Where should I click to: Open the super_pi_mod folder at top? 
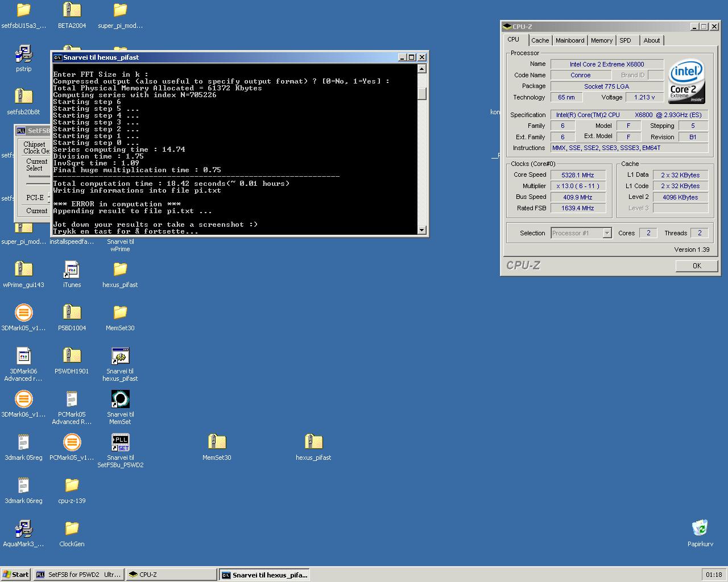[120, 10]
